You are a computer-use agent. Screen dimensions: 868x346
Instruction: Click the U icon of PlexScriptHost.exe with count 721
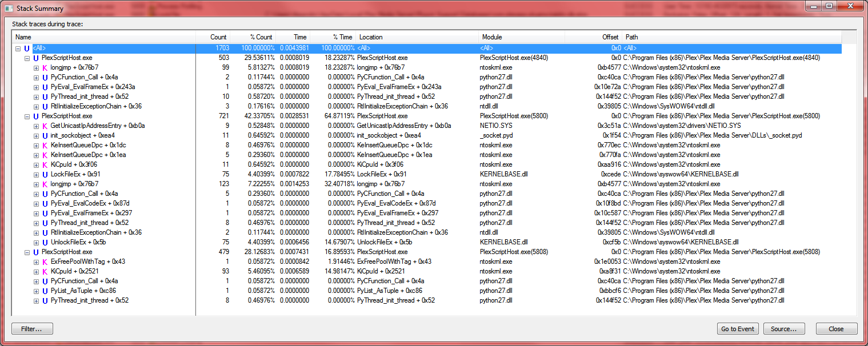pyautogui.click(x=36, y=116)
